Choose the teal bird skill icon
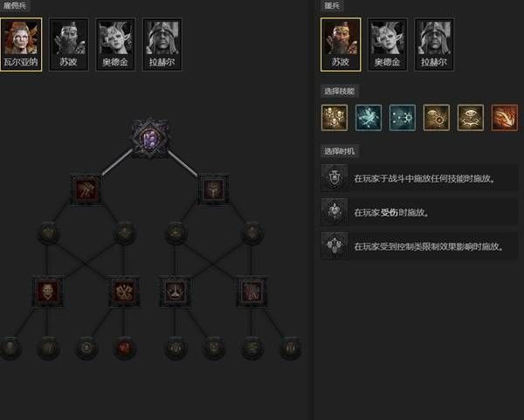Image resolution: width=524 pixels, height=420 pixels. (369, 117)
